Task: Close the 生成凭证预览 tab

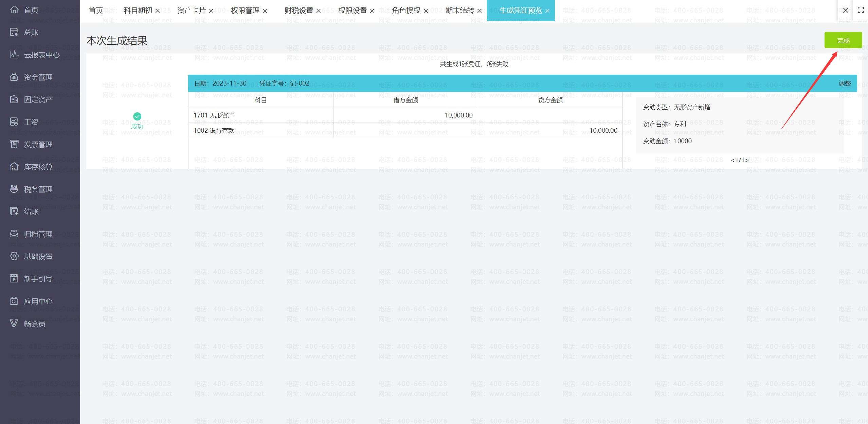Action: click(x=547, y=11)
